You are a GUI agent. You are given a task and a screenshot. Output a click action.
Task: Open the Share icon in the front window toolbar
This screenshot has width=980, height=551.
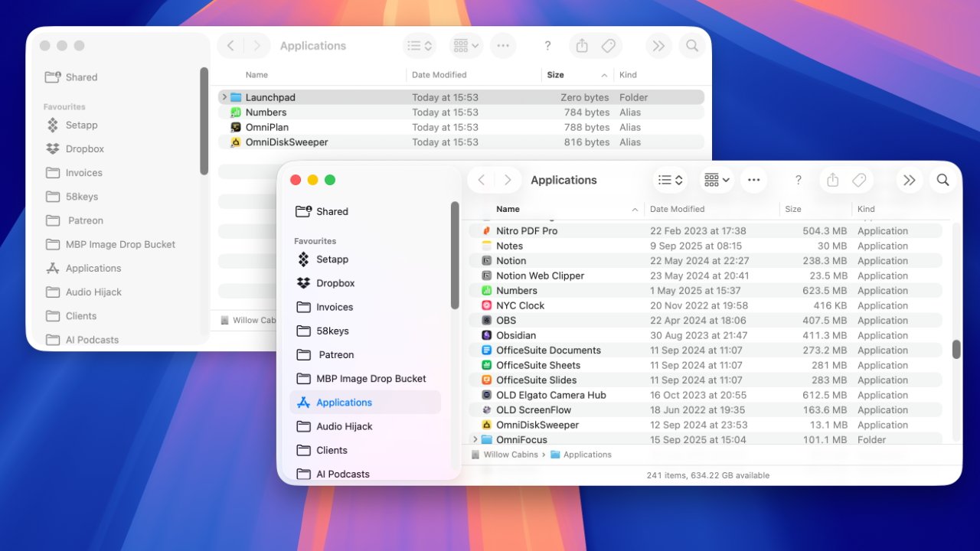point(832,180)
